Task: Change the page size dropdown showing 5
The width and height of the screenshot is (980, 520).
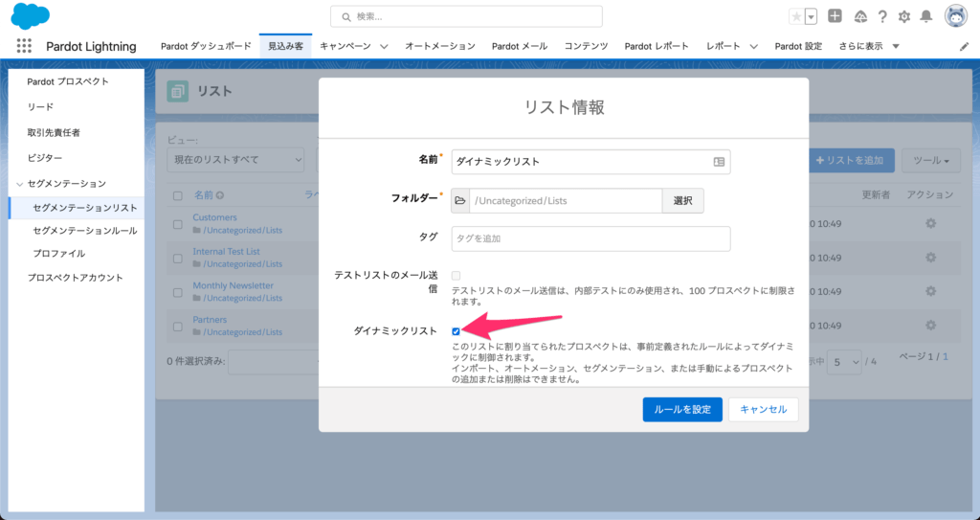Action: [844, 362]
